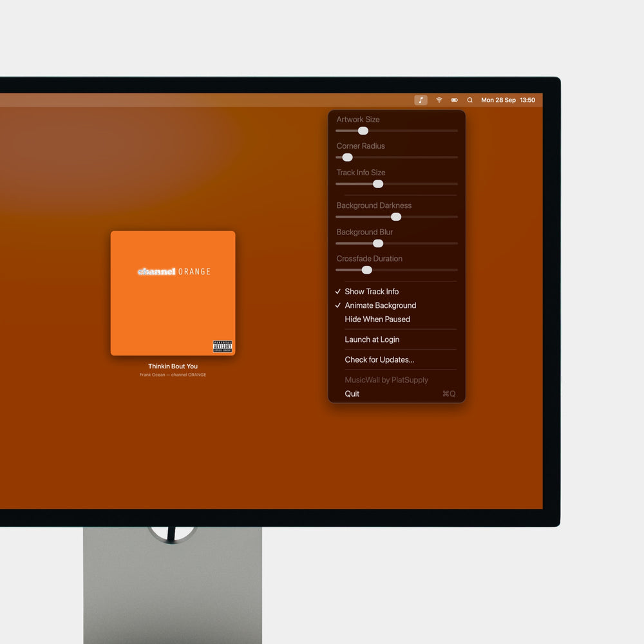Disable Animate Background option

tap(396, 305)
